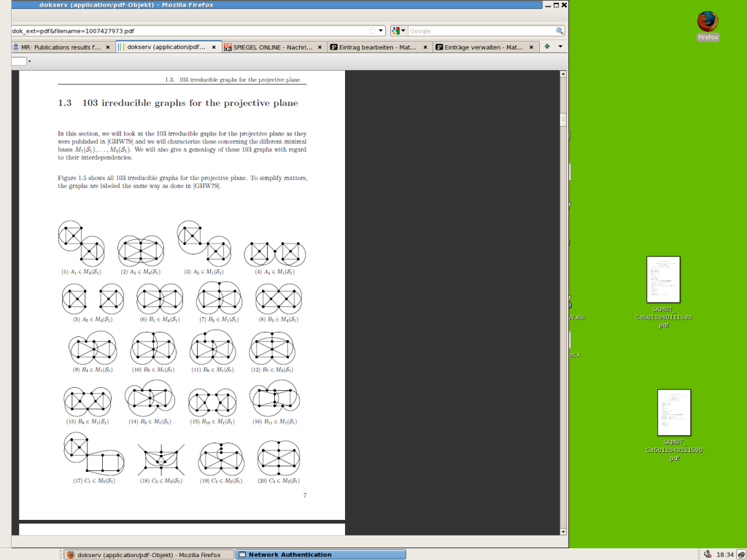The height and width of the screenshot is (560, 747).
Task: Open the search engine selector dropdown
Action: coord(399,31)
